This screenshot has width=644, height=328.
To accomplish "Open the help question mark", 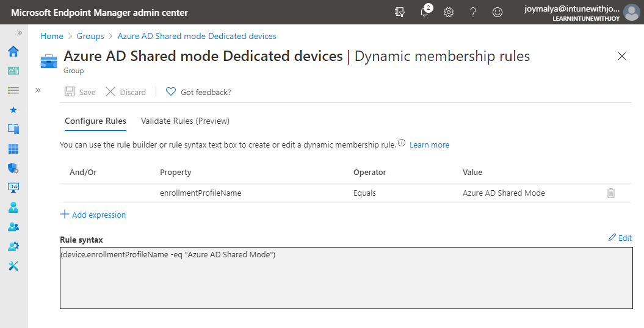I will (473, 12).
